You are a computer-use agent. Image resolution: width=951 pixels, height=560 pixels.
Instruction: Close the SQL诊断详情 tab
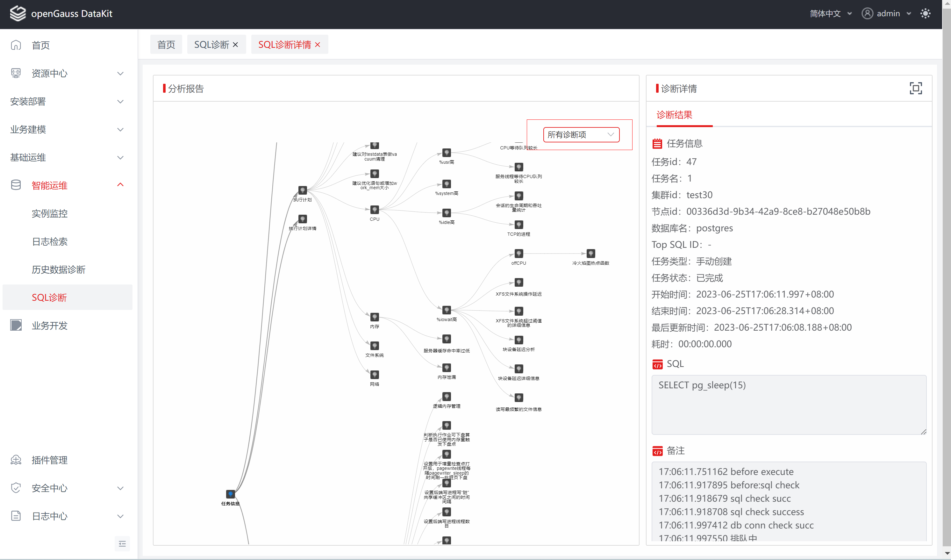318,45
